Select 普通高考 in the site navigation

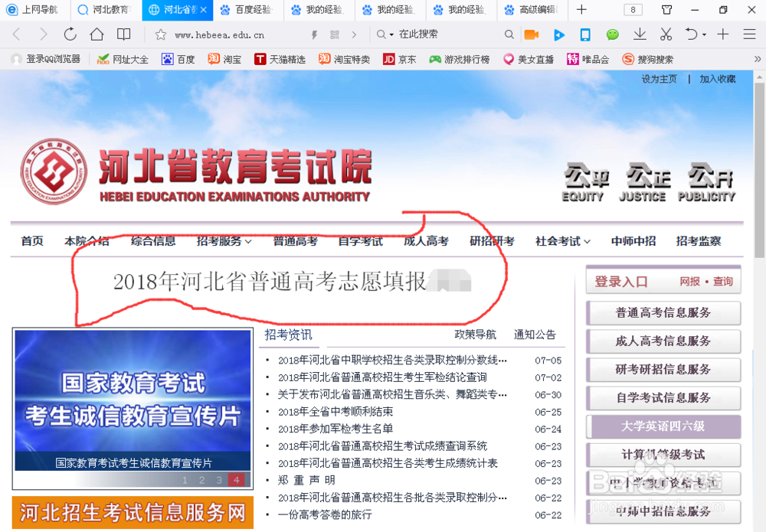tap(293, 240)
